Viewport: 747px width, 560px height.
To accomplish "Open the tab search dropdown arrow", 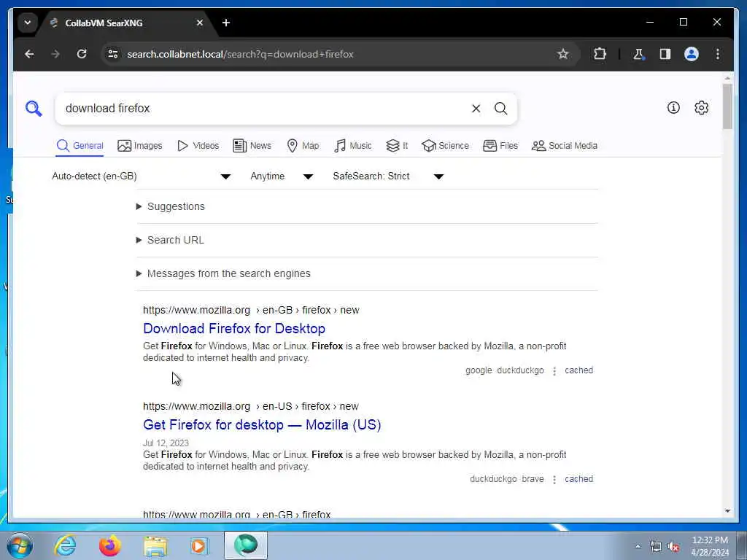I will (28, 23).
